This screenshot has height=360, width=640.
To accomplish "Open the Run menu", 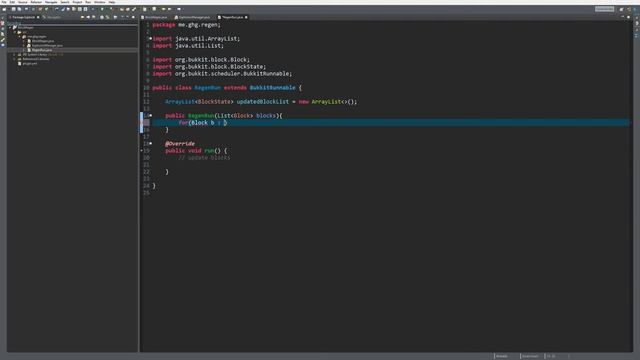I will [88, 2].
